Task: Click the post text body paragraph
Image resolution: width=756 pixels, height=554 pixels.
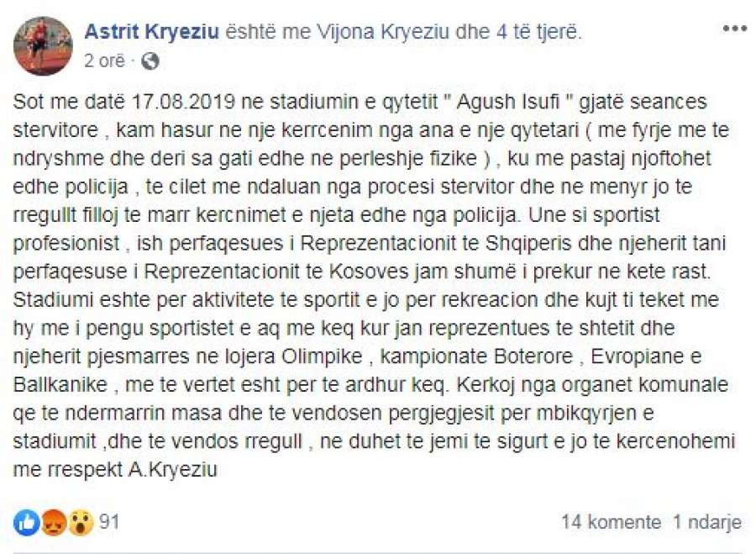Action: (x=374, y=285)
